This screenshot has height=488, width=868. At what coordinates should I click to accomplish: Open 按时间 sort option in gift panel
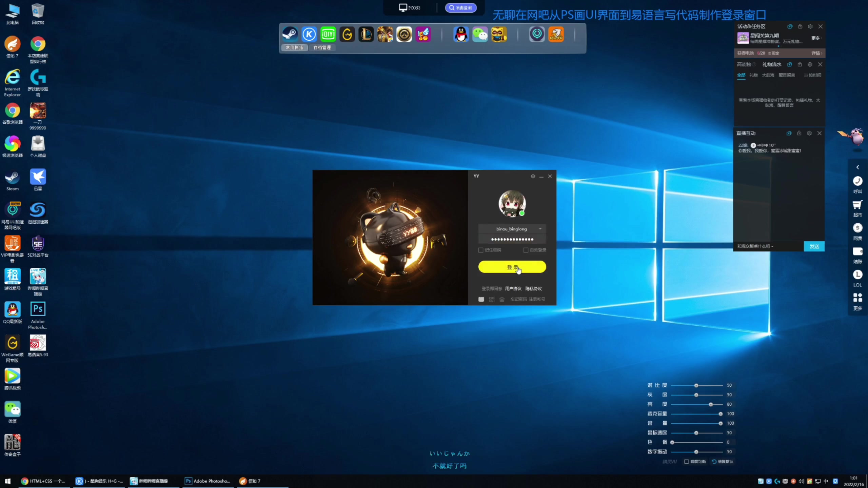point(813,75)
